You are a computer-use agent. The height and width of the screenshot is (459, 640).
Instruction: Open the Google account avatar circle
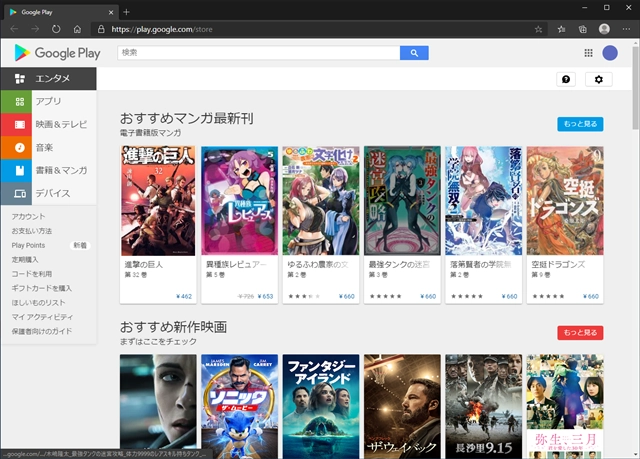click(x=610, y=53)
